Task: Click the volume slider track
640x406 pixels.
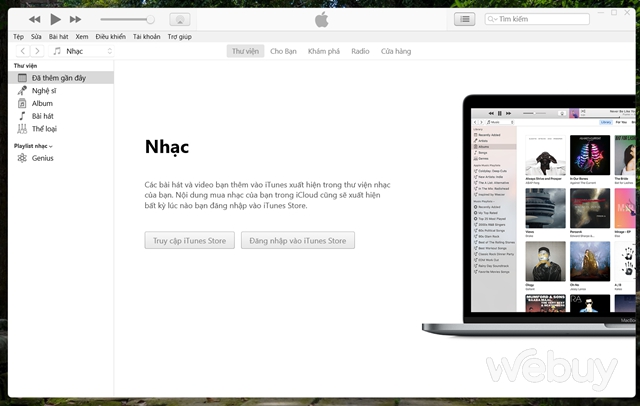Action: pyautogui.click(x=125, y=19)
